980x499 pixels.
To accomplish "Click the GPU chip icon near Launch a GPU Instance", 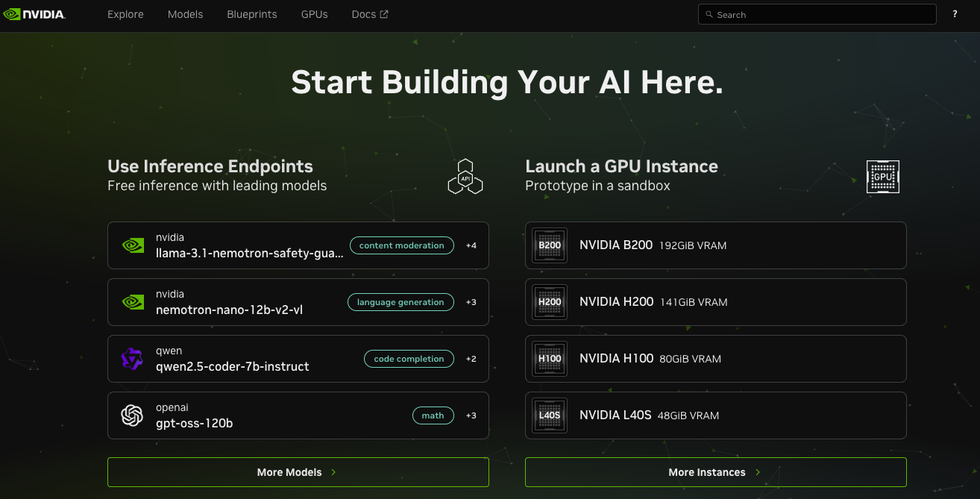I will pos(882,177).
